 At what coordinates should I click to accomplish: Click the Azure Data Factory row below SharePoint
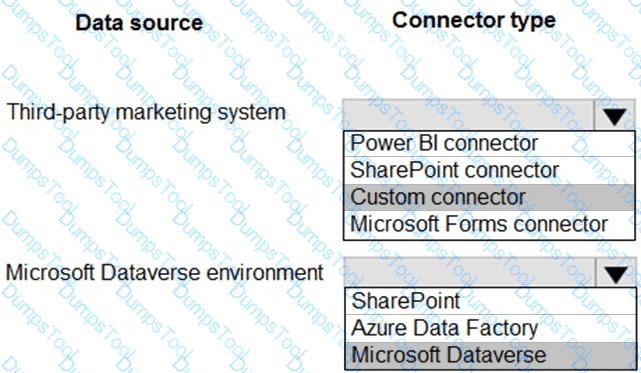tap(491, 328)
